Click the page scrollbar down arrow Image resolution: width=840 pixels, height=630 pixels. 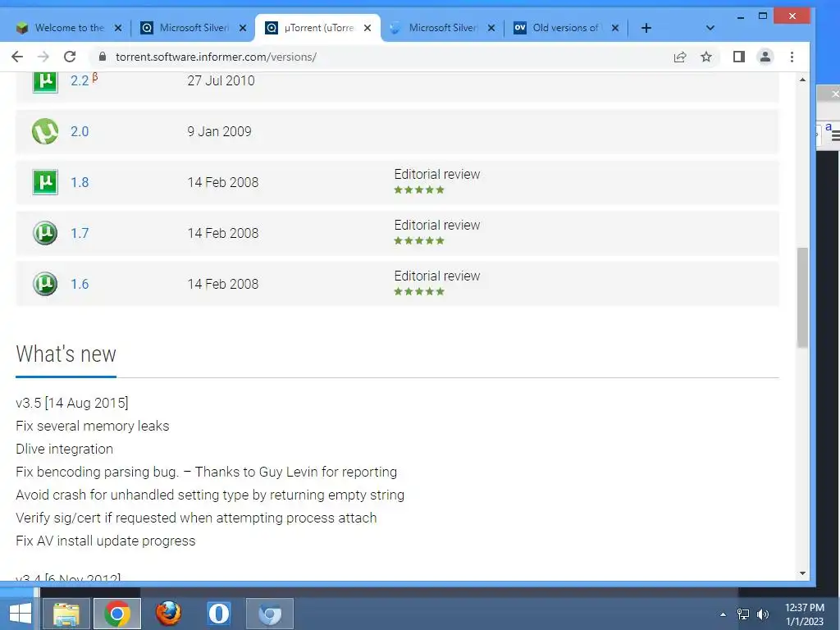802,573
